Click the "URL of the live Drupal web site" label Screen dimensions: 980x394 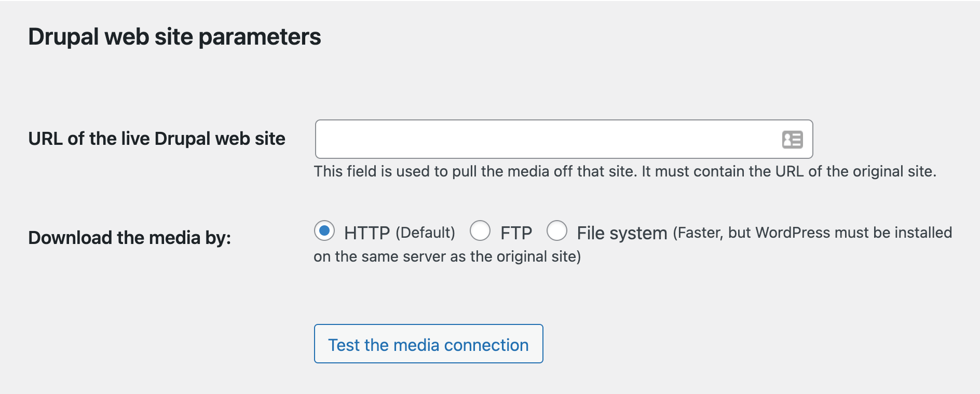(x=157, y=139)
